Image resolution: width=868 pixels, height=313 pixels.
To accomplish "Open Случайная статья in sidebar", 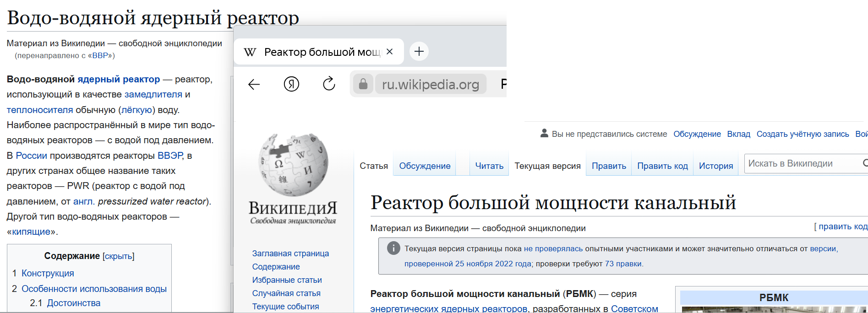I will point(286,293).
